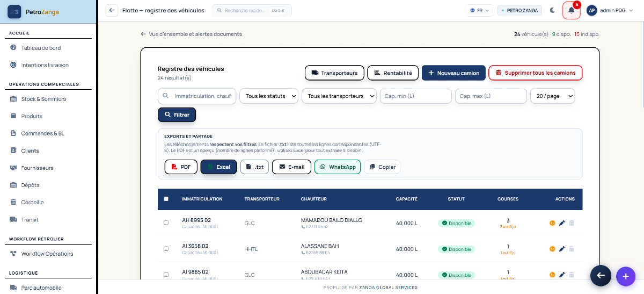Click orange status icon for AH 8995 02

pyautogui.click(x=552, y=223)
